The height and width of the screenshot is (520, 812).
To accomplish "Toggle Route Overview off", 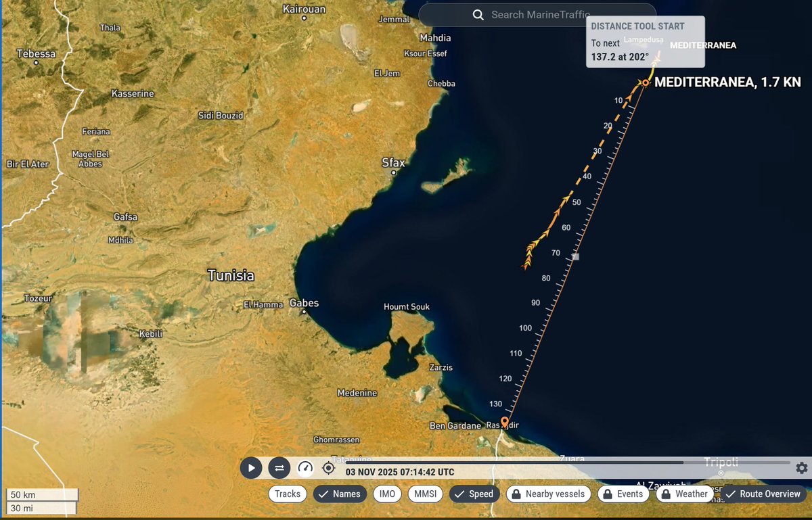I will pyautogui.click(x=764, y=494).
